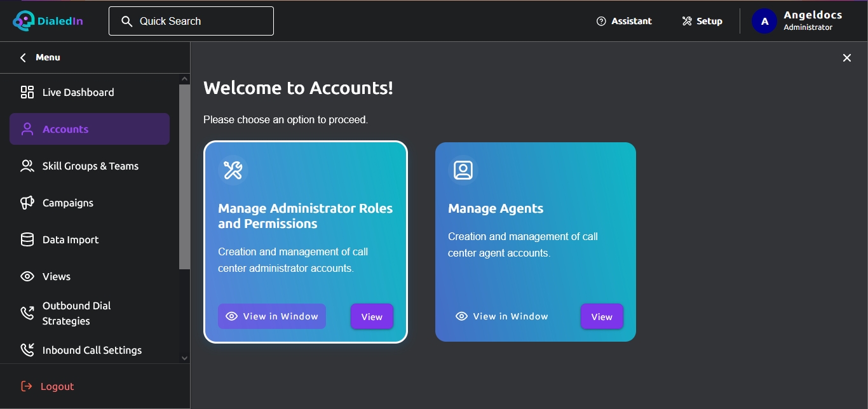The height and width of the screenshot is (409, 868).
Task: Click View in Window for Manage Agents
Action: pos(502,316)
